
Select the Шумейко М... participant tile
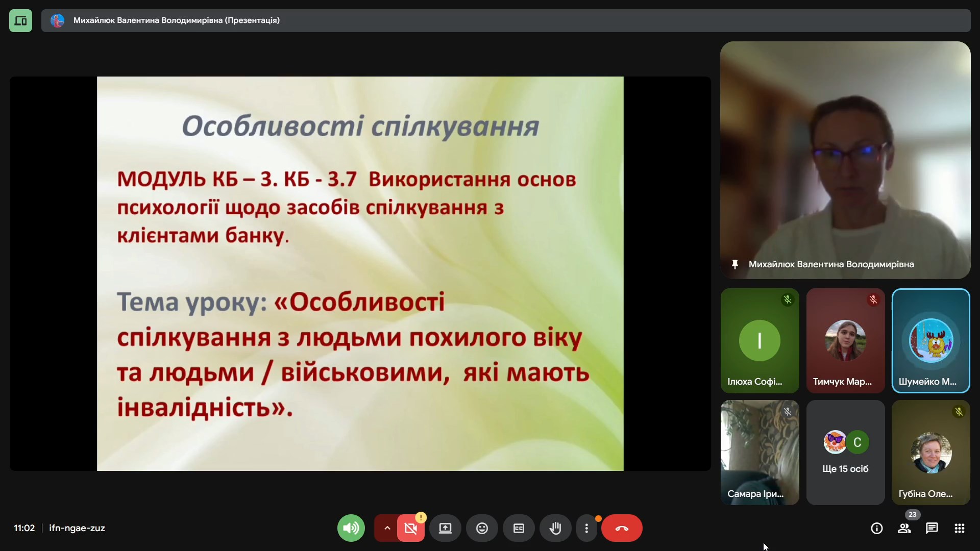click(930, 341)
